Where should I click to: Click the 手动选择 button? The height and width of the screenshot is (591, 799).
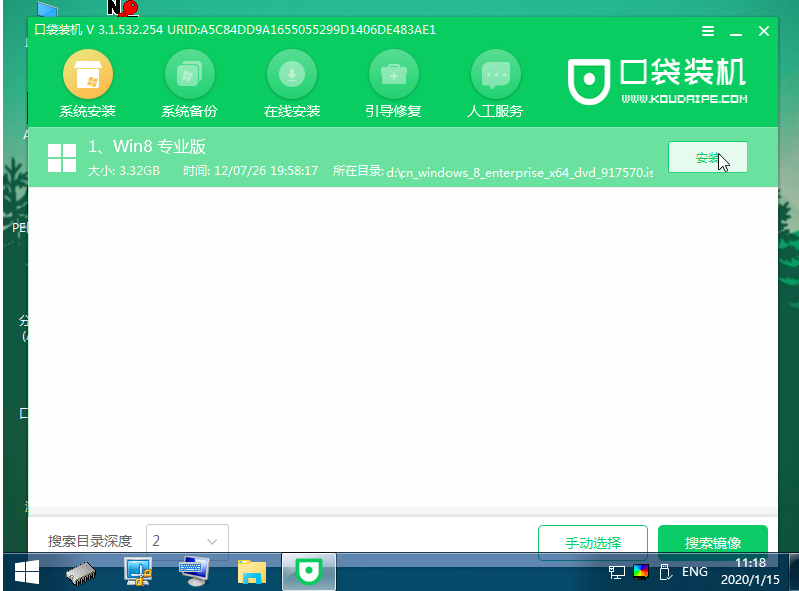coord(593,542)
